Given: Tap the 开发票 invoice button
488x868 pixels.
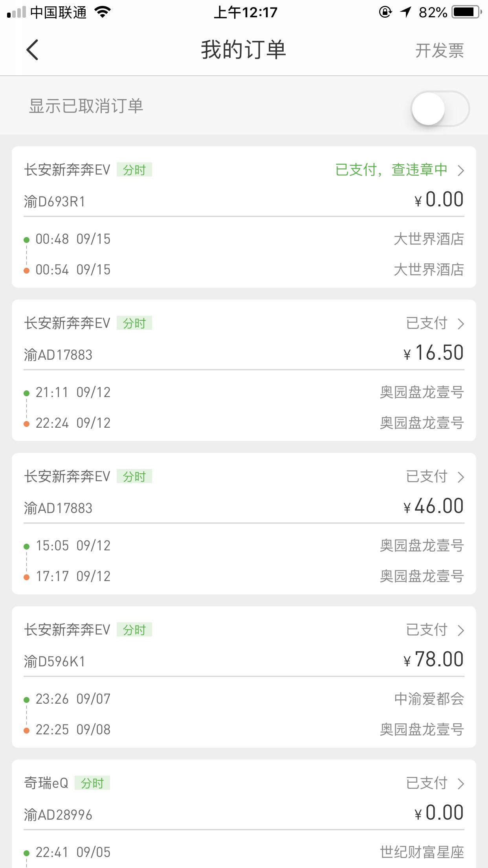Looking at the screenshot, I should [439, 51].
